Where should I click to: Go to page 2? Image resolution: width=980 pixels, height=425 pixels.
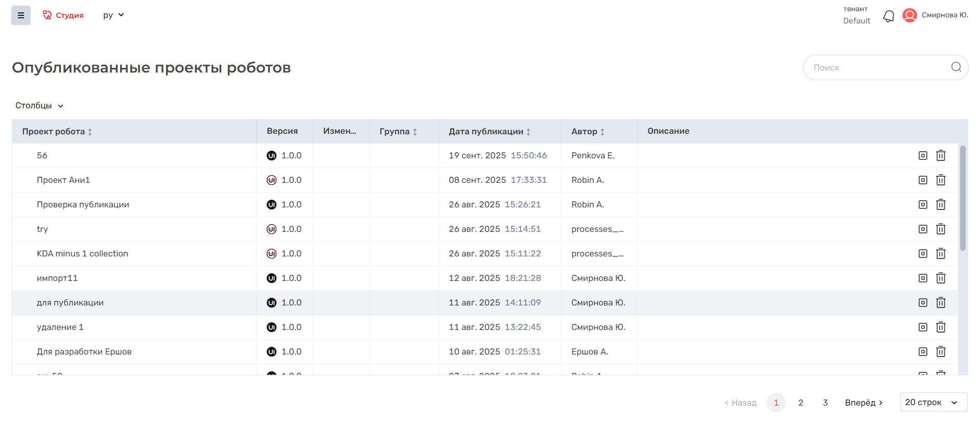click(801, 403)
